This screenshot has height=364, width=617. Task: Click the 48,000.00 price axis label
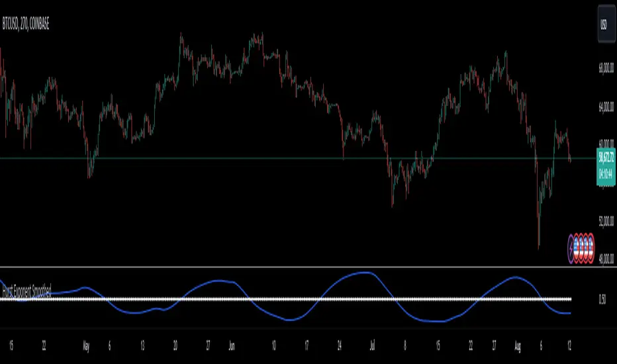click(x=606, y=259)
